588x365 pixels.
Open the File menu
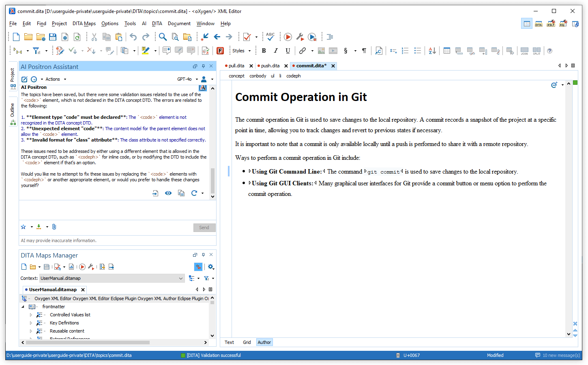(x=13, y=24)
